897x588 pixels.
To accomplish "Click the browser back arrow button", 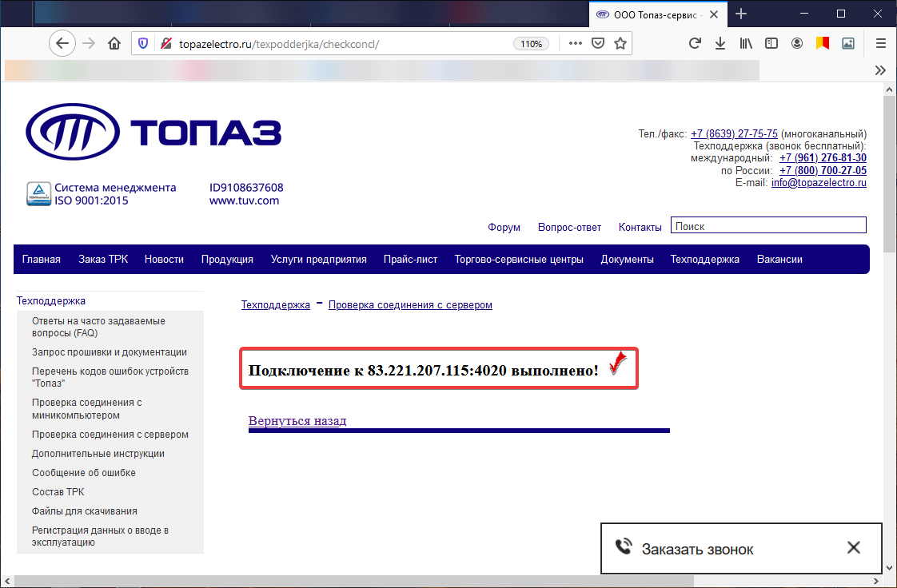I will click(62, 43).
